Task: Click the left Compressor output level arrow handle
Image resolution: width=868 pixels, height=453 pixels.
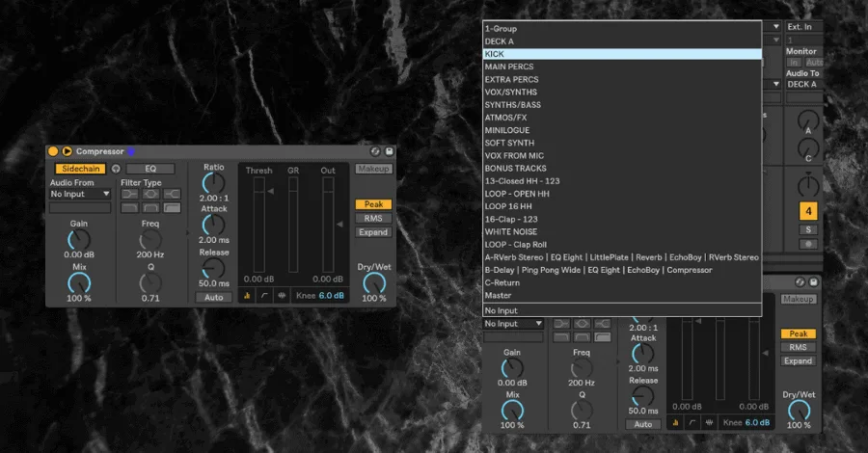Action: point(339,224)
